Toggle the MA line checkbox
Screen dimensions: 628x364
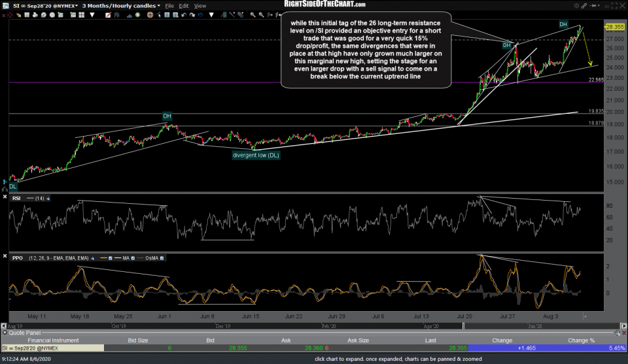click(134, 258)
